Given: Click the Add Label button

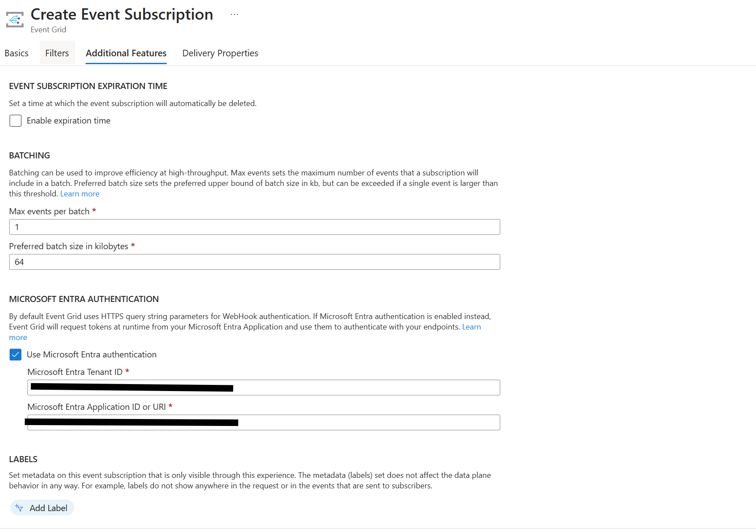Looking at the screenshot, I should pyautogui.click(x=42, y=508).
